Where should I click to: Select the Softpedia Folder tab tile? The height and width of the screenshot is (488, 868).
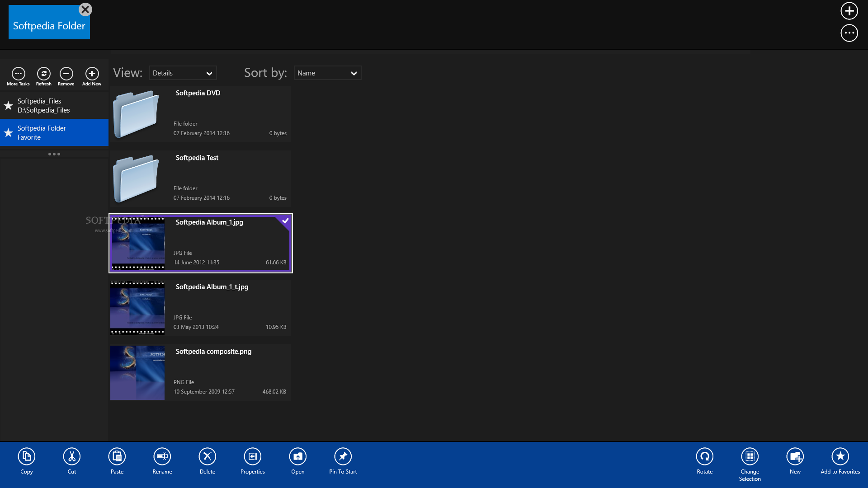point(49,23)
